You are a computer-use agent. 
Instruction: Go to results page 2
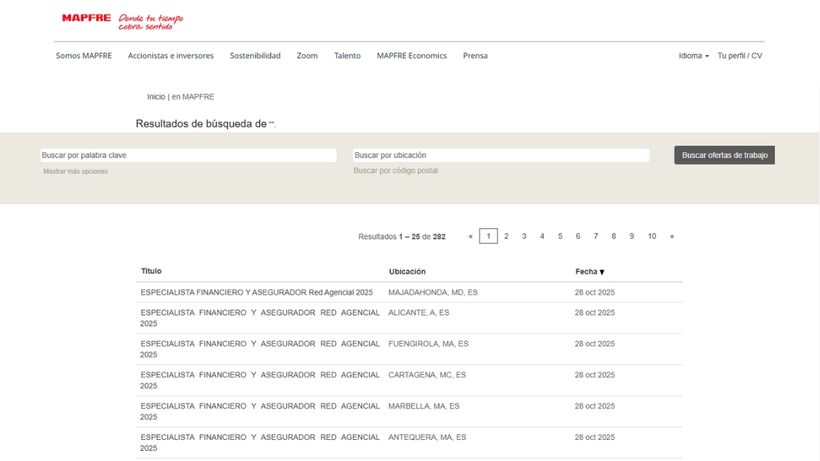click(x=506, y=236)
